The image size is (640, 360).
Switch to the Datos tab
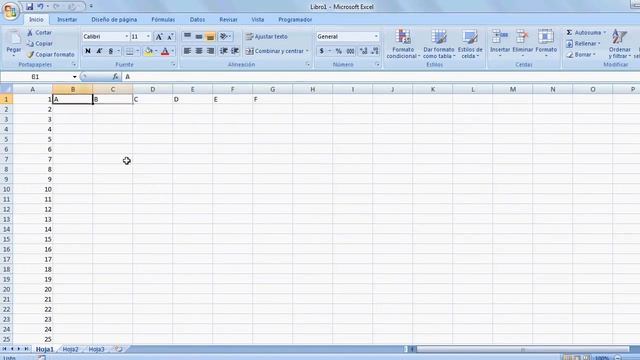pyautogui.click(x=197, y=20)
